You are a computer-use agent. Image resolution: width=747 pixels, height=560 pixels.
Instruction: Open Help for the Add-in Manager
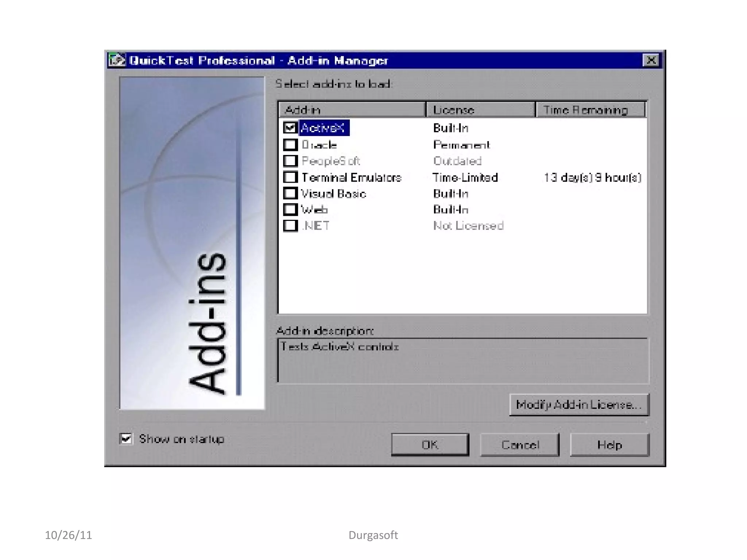[609, 445]
